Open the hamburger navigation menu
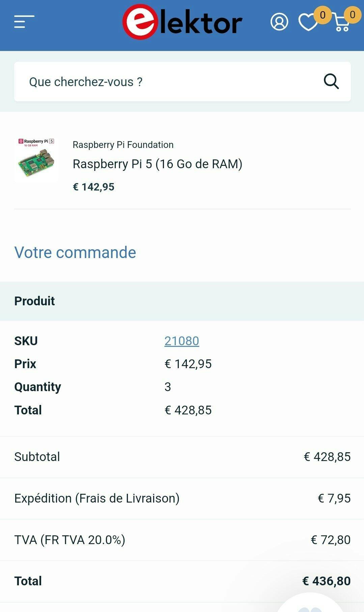Image resolution: width=364 pixels, height=612 pixels. click(24, 22)
